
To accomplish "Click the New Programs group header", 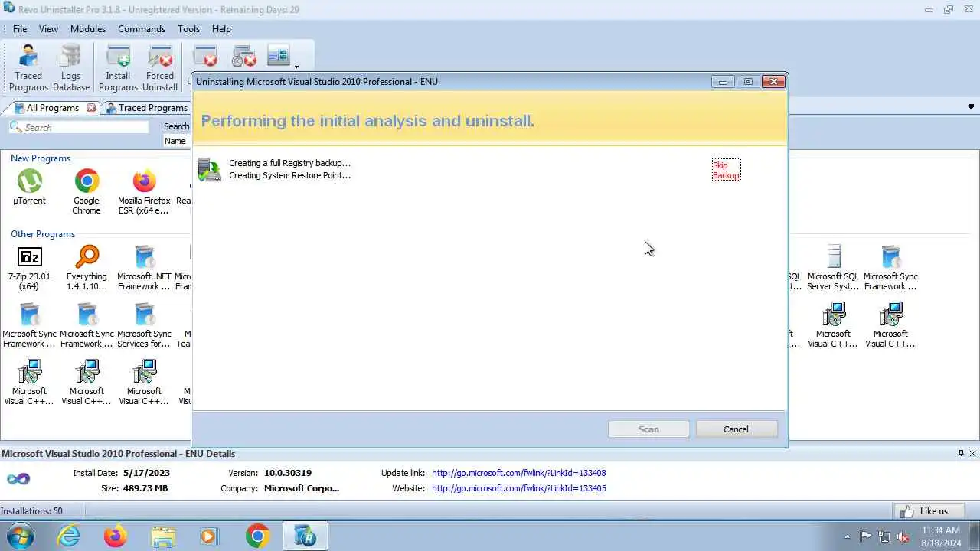I will [x=41, y=158].
